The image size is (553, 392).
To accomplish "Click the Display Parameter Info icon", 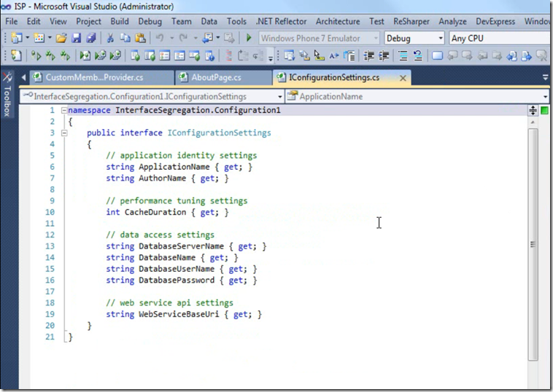I will pos(304,55).
